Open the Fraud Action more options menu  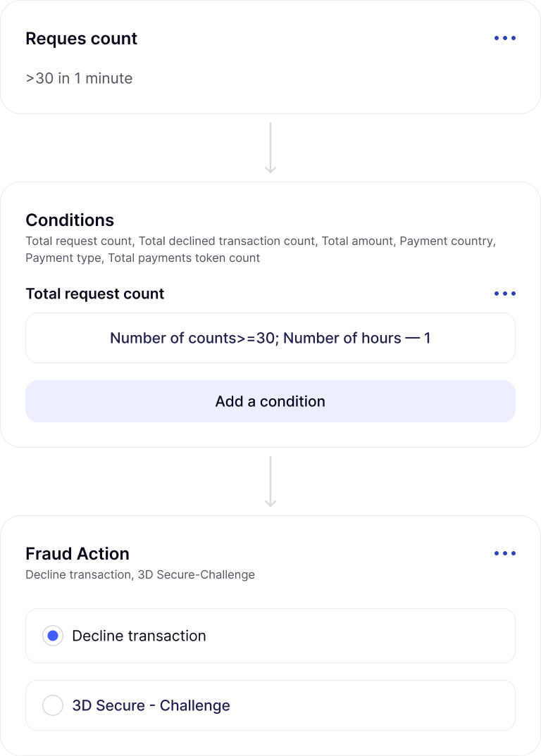tap(504, 553)
